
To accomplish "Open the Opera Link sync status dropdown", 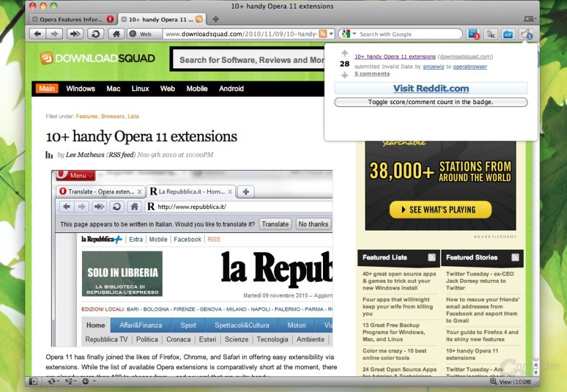I will [x=53, y=381].
